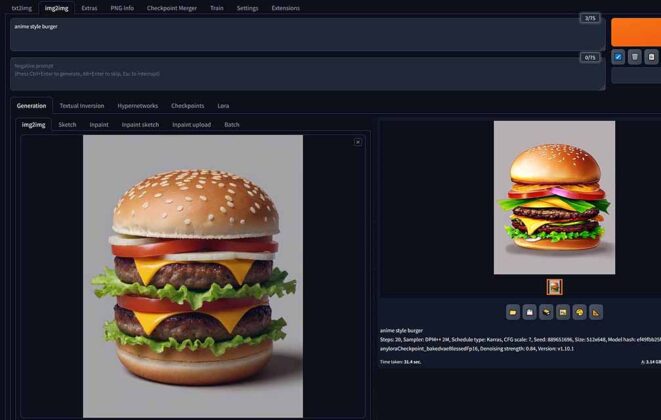Click the zip archive icon below the output
Viewport: 661px width, 420px height.
click(547, 312)
